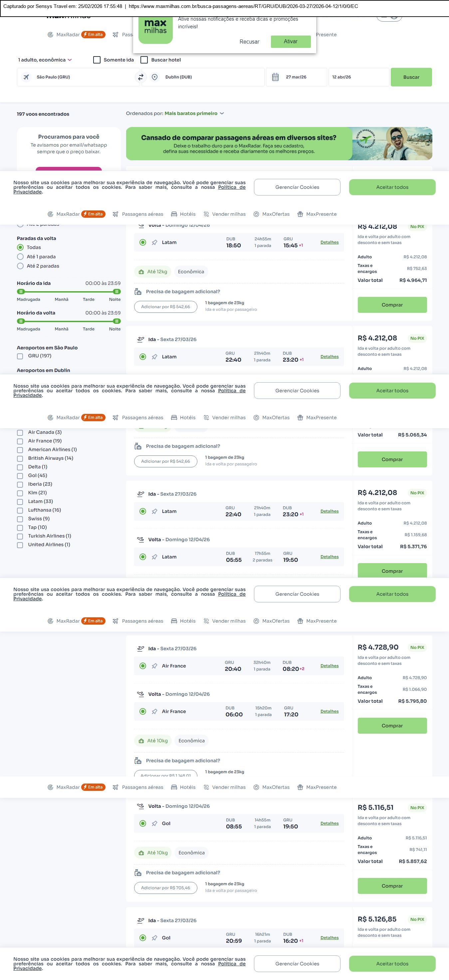Click the airplane icon in São Paulo origin field

(x=26, y=77)
